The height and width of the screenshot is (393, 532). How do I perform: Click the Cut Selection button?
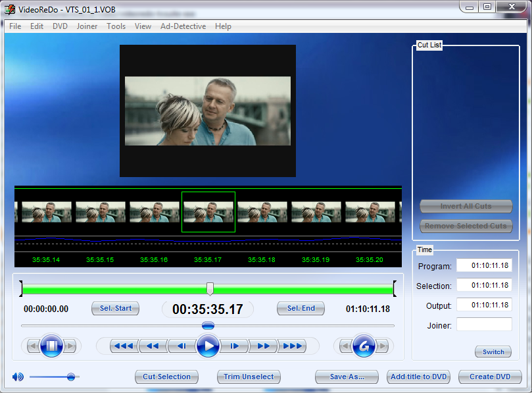pyautogui.click(x=166, y=377)
